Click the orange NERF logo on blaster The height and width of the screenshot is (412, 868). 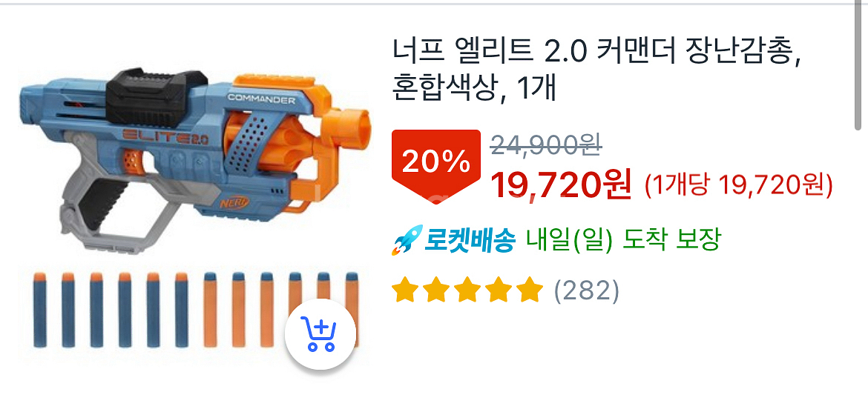[x=235, y=202]
